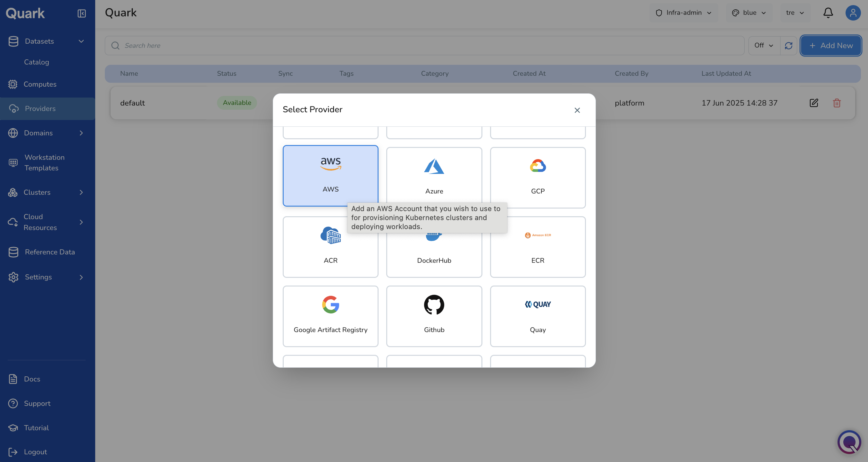Click the Available status badge
This screenshot has width=868, height=462.
[237, 103]
